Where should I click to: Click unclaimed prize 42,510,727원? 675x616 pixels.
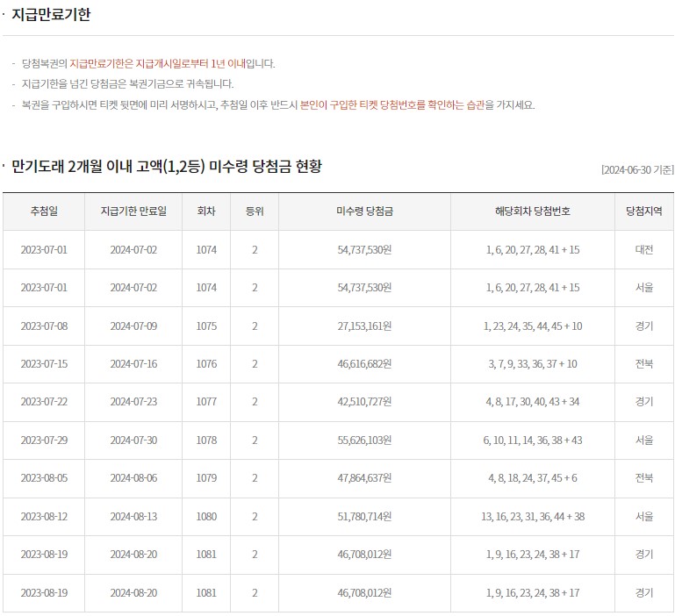[x=364, y=402]
